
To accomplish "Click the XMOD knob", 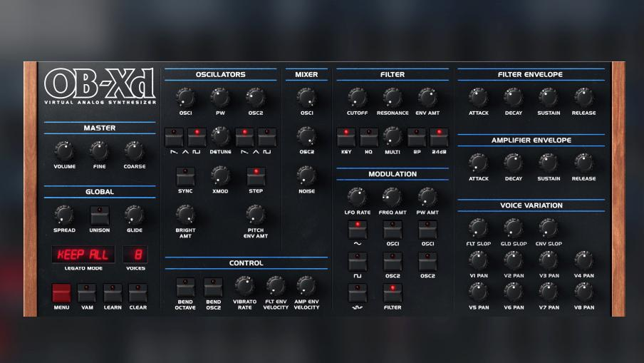I will pos(220,176).
